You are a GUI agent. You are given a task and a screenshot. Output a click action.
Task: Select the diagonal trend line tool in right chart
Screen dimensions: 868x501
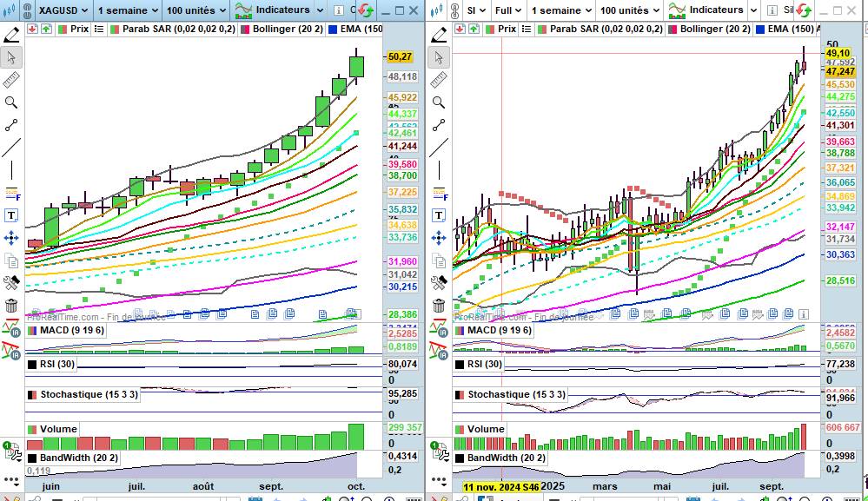[439, 148]
